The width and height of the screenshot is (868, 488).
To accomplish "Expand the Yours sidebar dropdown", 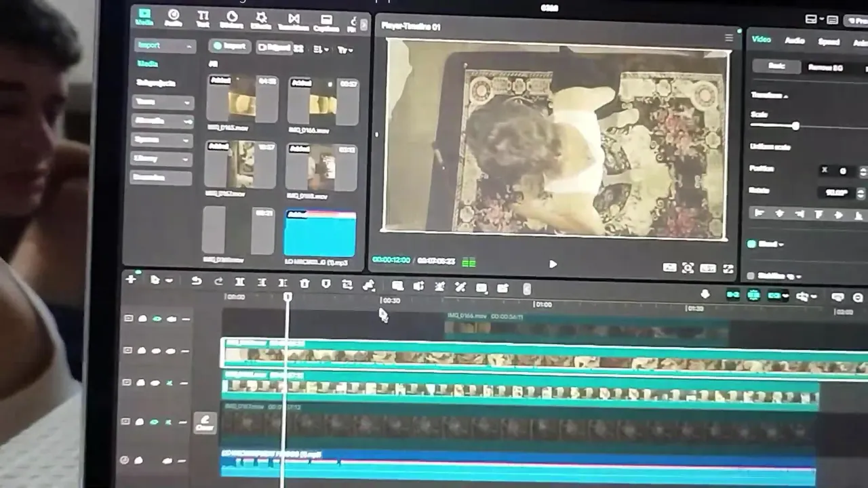I will tap(163, 102).
